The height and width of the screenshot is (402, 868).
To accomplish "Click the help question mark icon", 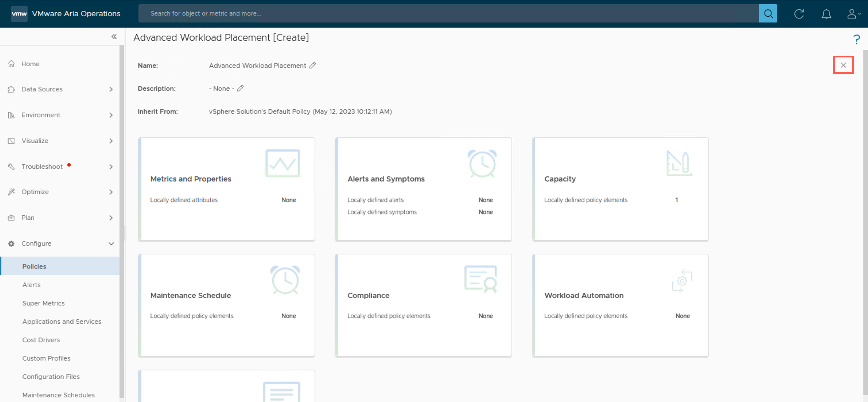I will point(856,39).
